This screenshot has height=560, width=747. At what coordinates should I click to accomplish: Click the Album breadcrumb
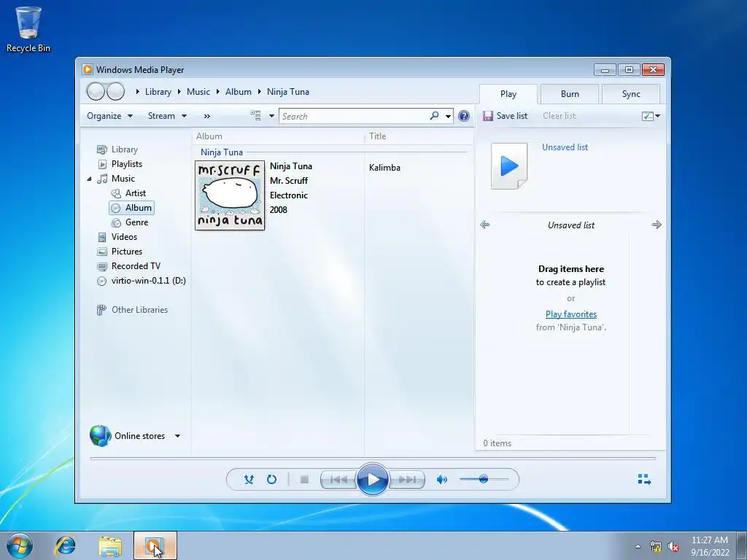click(239, 92)
